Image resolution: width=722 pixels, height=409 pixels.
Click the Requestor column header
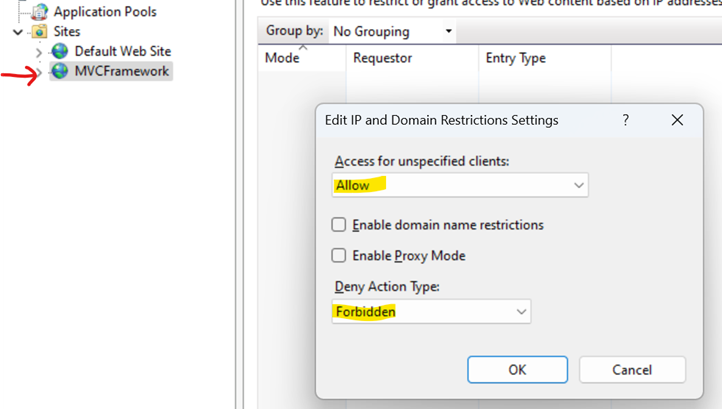coord(412,58)
